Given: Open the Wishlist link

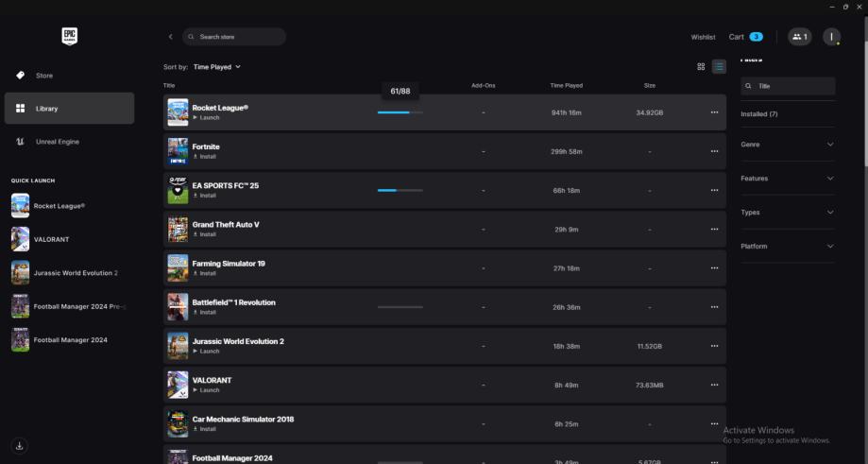Looking at the screenshot, I should [703, 37].
